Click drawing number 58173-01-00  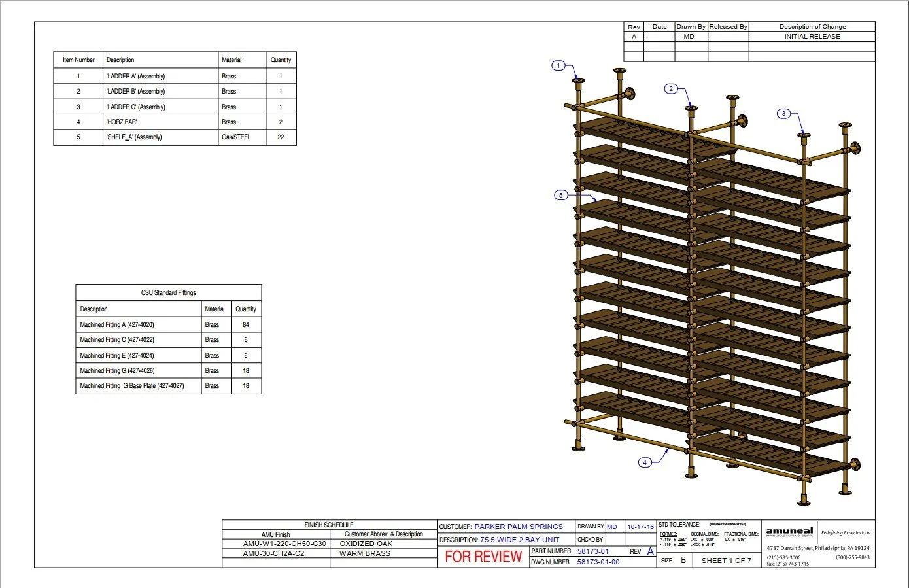(598, 562)
